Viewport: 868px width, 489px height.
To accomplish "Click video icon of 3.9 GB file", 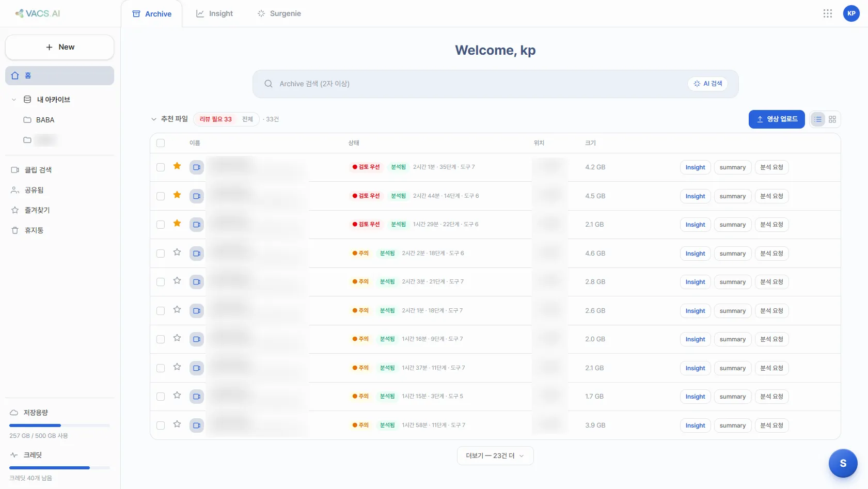I will 197,425.
